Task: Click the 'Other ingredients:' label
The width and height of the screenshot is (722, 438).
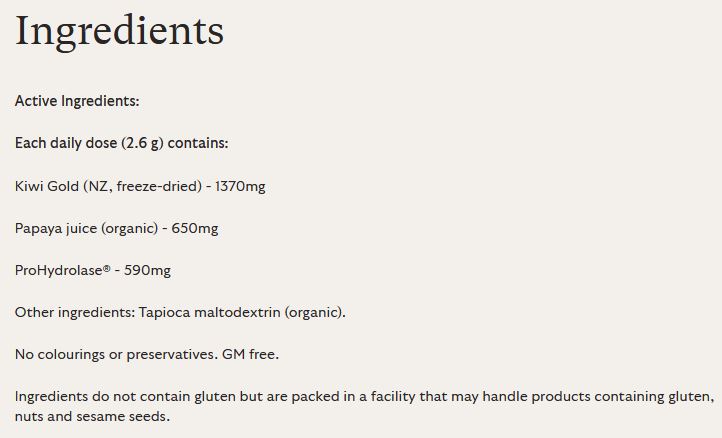Action: [74, 312]
